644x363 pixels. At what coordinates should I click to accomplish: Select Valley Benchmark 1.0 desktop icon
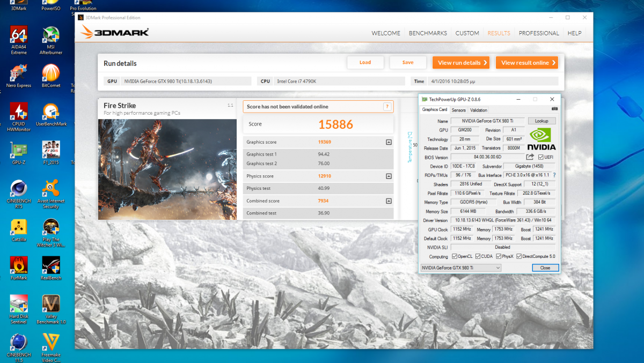51,310
